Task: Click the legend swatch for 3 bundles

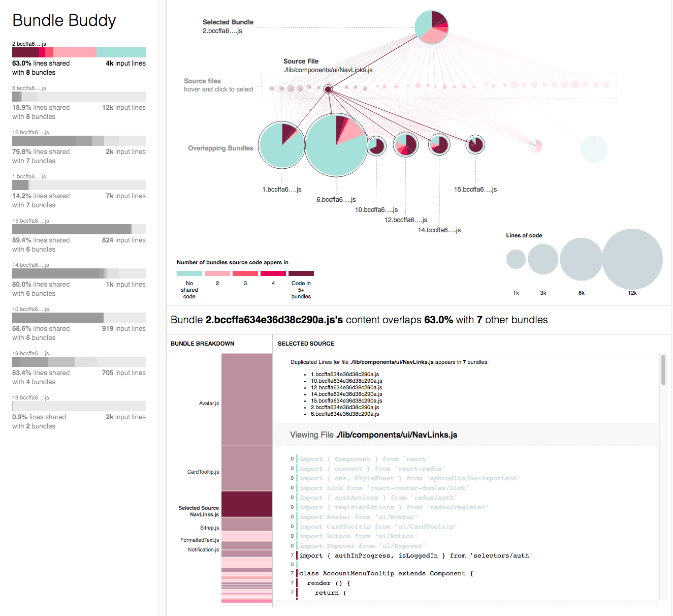Action: [x=245, y=273]
